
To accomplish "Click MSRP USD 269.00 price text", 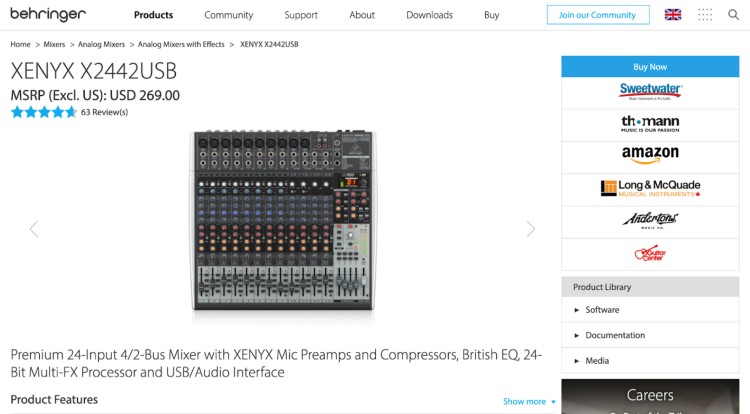I will click(x=95, y=95).
